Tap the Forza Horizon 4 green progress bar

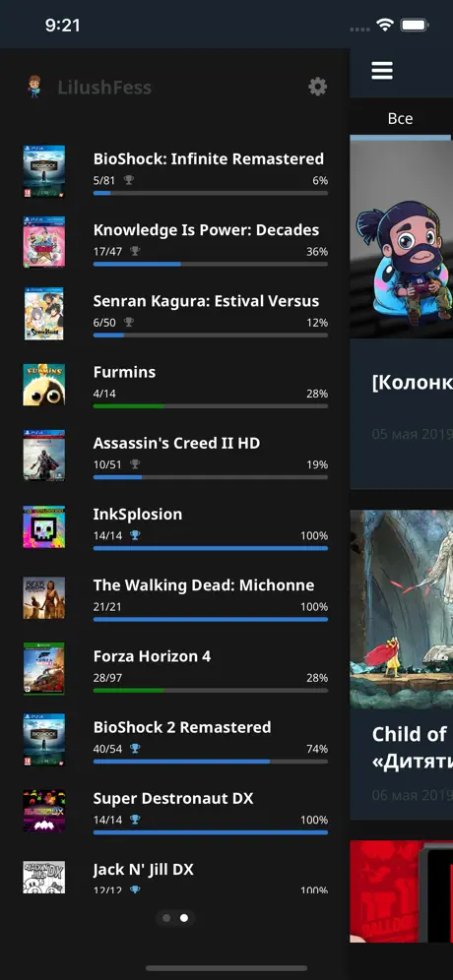point(210,691)
